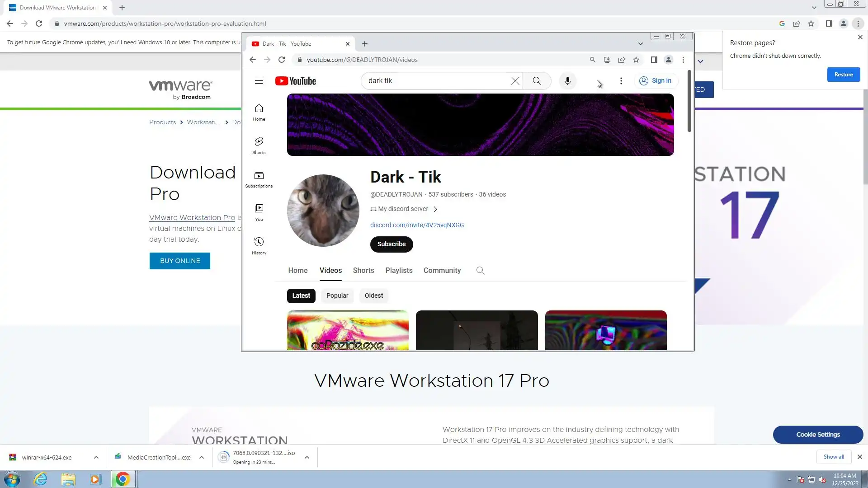Open the discord.com invite link
This screenshot has height=488, width=868.
pyautogui.click(x=417, y=225)
